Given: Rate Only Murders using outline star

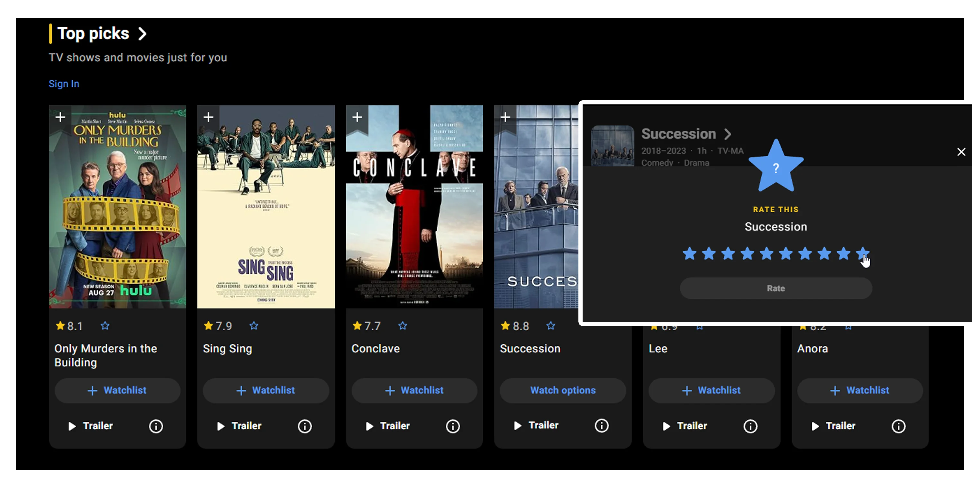Looking at the screenshot, I should pyautogui.click(x=105, y=326).
